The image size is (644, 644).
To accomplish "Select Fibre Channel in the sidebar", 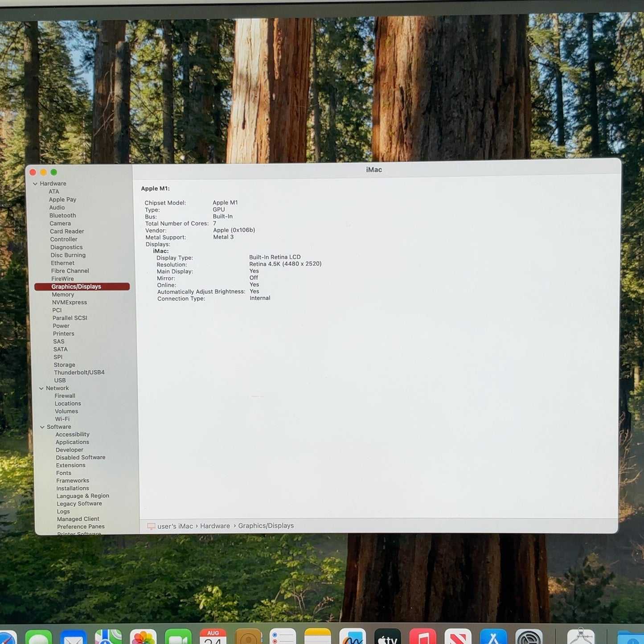I will [x=70, y=271].
